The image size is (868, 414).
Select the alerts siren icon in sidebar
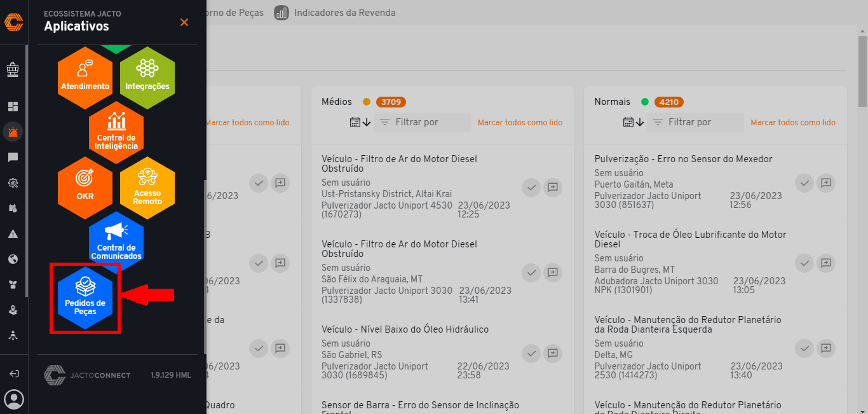click(13, 132)
